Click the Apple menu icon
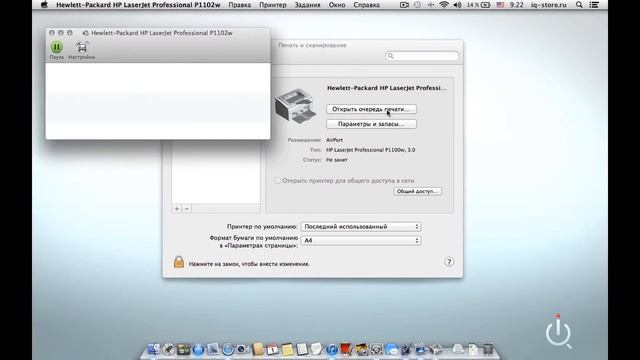 pyautogui.click(x=44, y=5)
